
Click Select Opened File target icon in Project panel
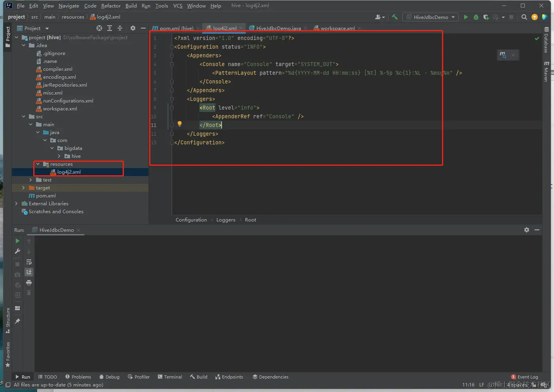[x=99, y=28]
